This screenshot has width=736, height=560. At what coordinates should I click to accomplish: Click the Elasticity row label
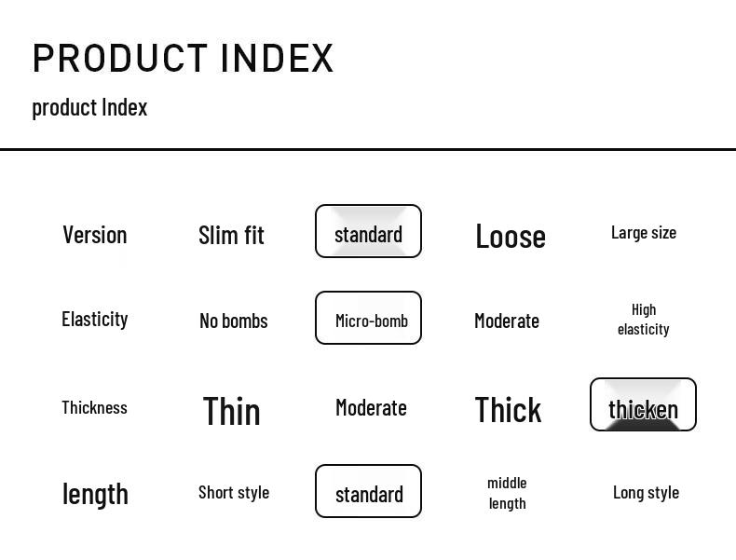click(x=94, y=319)
